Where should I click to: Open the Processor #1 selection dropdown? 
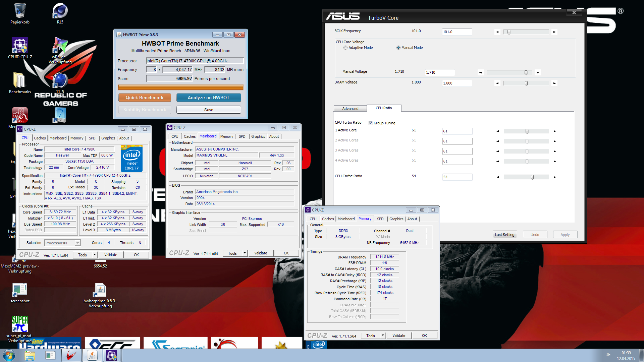pyautogui.click(x=62, y=243)
